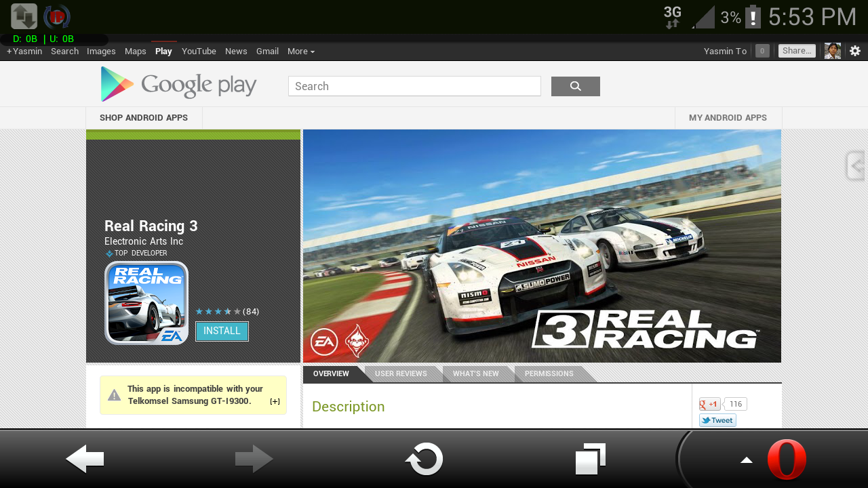Click the Google Play logo
The height and width of the screenshot is (488, 868).
tap(178, 85)
